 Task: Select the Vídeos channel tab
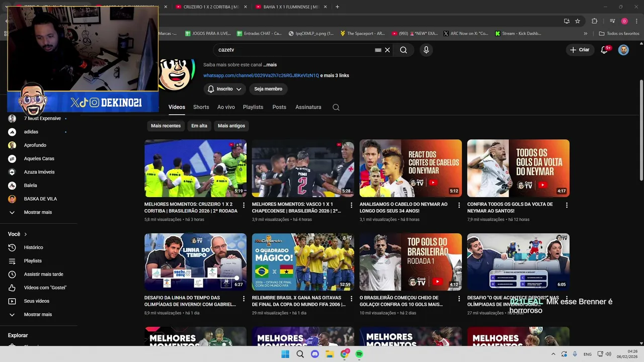tap(177, 107)
